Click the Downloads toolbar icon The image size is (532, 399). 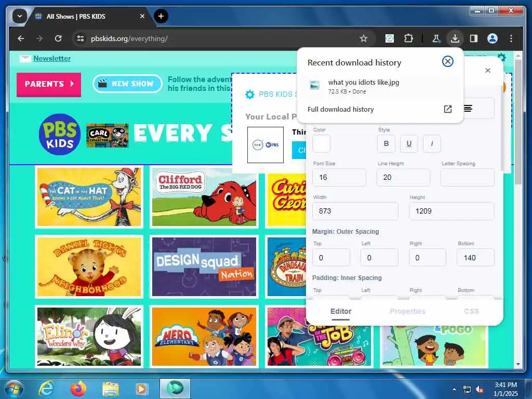tap(455, 38)
